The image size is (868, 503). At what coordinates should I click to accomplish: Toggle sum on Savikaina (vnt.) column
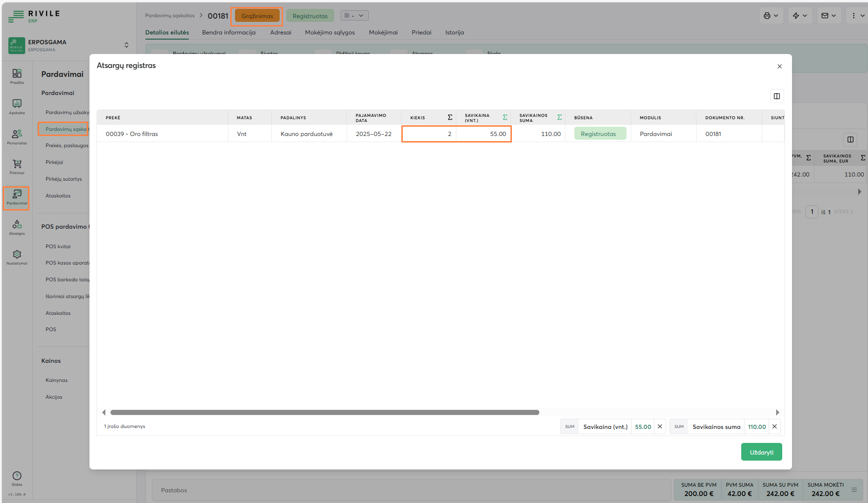tap(505, 117)
